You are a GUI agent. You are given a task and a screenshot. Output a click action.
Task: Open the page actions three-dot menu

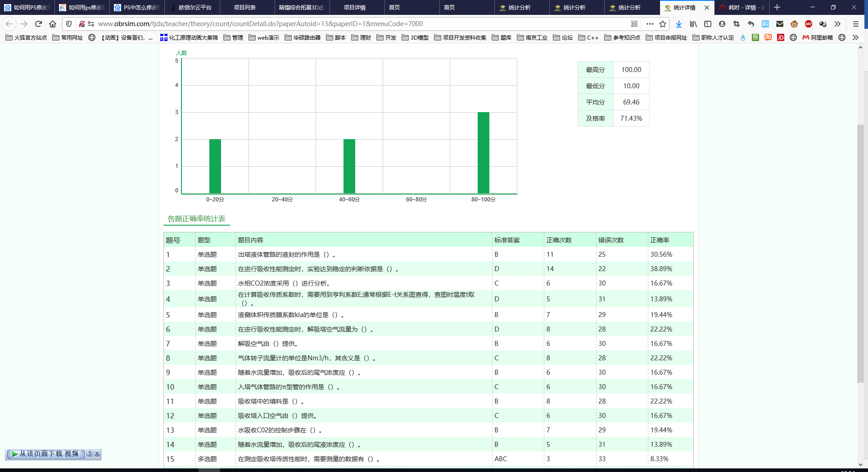pos(650,24)
